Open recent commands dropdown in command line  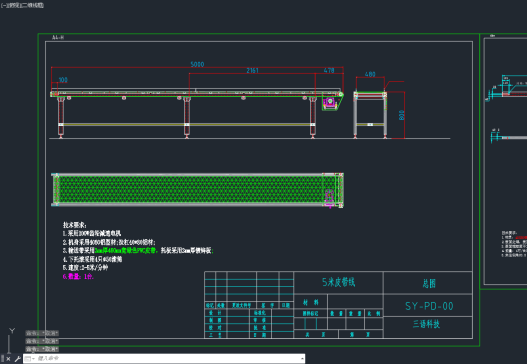tap(30, 359)
